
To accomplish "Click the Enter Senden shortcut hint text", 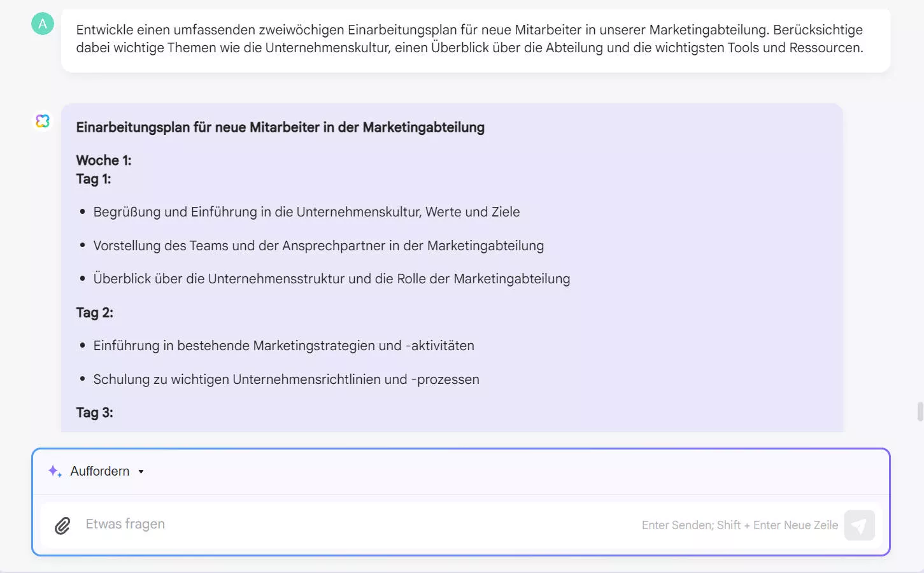I will click(739, 525).
